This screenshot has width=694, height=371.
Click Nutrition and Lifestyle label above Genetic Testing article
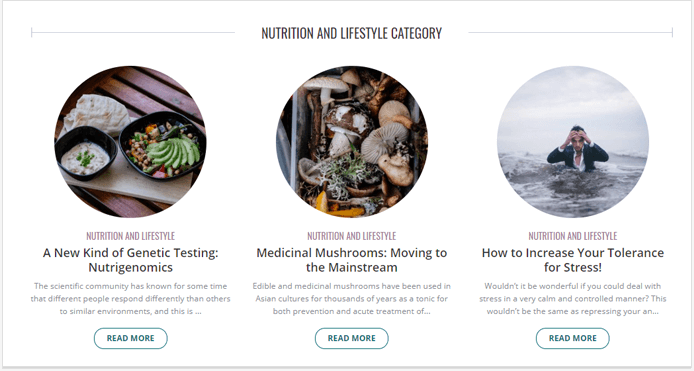[131, 236]
